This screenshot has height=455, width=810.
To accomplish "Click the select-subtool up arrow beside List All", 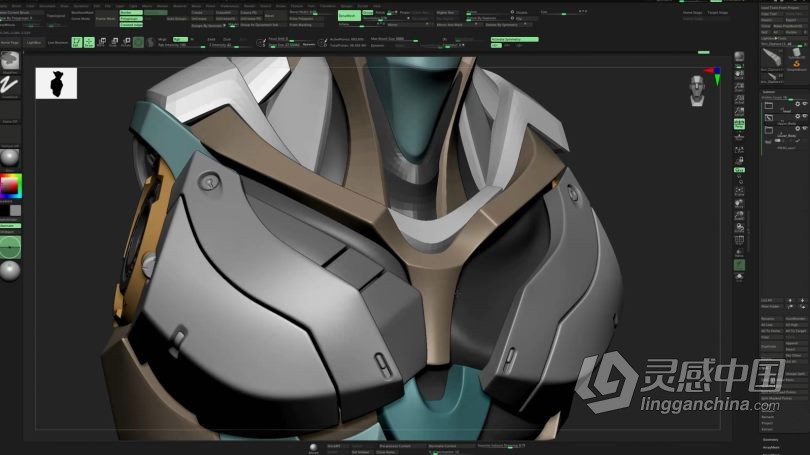I will [x=790, y=300].
